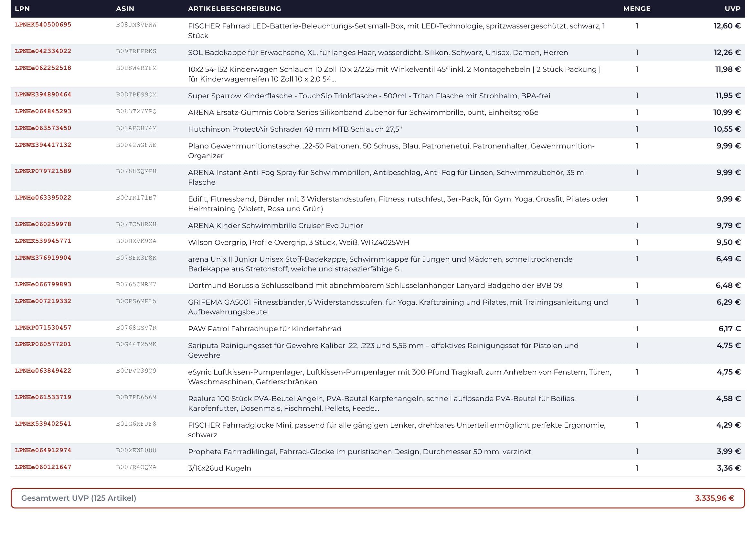Select LPN code LPNWE394417132

click(x=43, y=145)
